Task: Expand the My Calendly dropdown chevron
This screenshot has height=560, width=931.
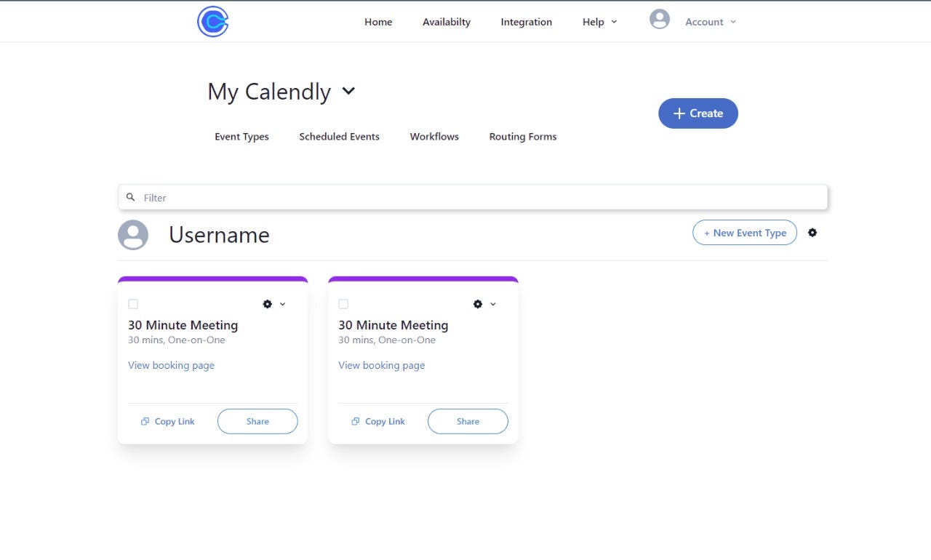Action: pyautogui.click(x=348, y=91)
